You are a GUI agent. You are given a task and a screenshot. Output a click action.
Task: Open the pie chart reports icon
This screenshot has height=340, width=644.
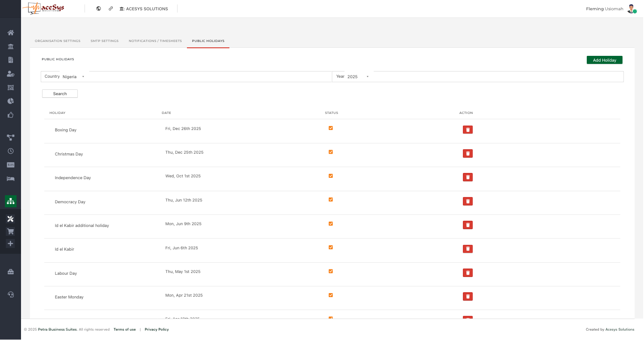11,101
